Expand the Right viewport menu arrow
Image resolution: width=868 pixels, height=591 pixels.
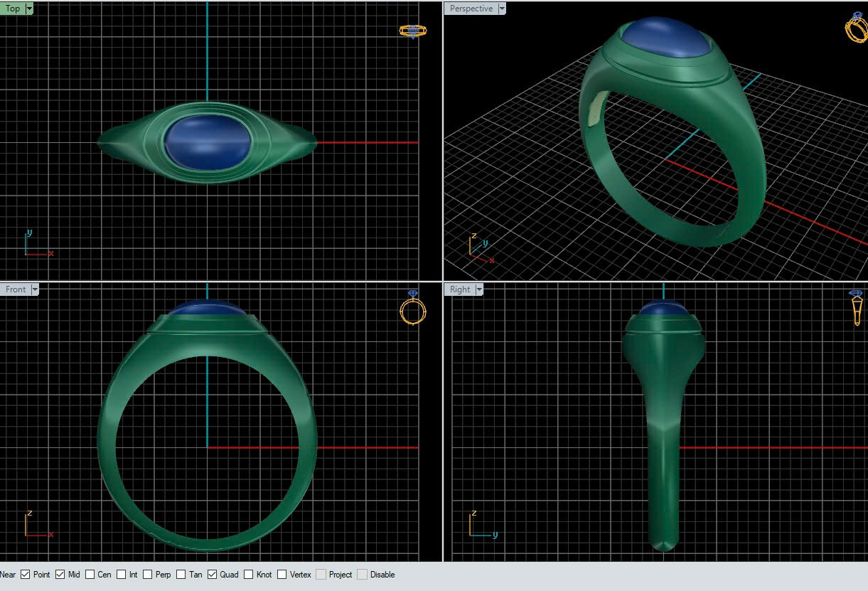pyautogui.click(x=479, y=289)
